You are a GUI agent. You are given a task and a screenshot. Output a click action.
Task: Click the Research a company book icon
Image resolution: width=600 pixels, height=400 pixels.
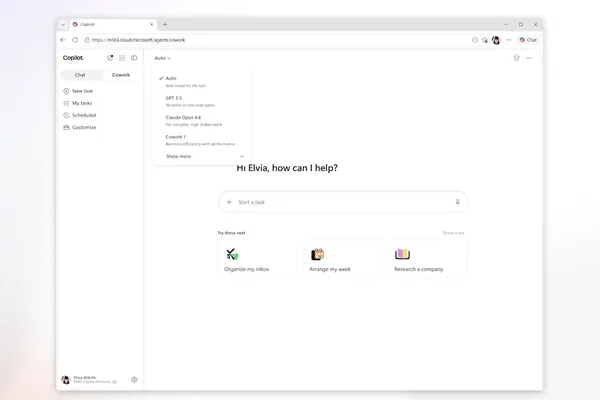(403, 254)
